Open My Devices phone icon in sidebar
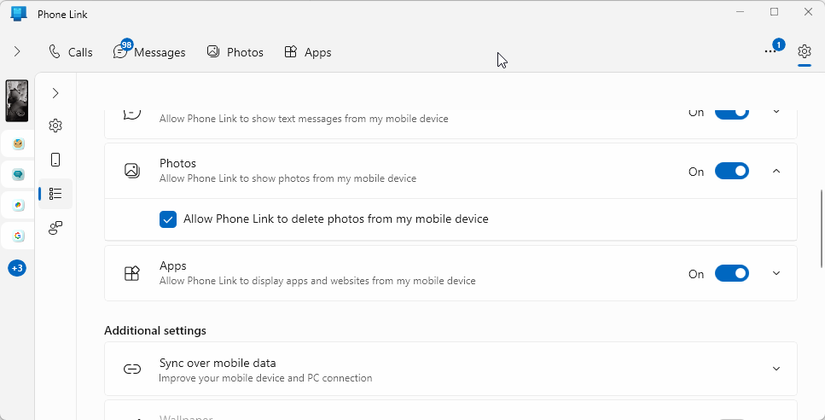The height and width of the screenshot is (420, 825). click(x=56, y=160)
